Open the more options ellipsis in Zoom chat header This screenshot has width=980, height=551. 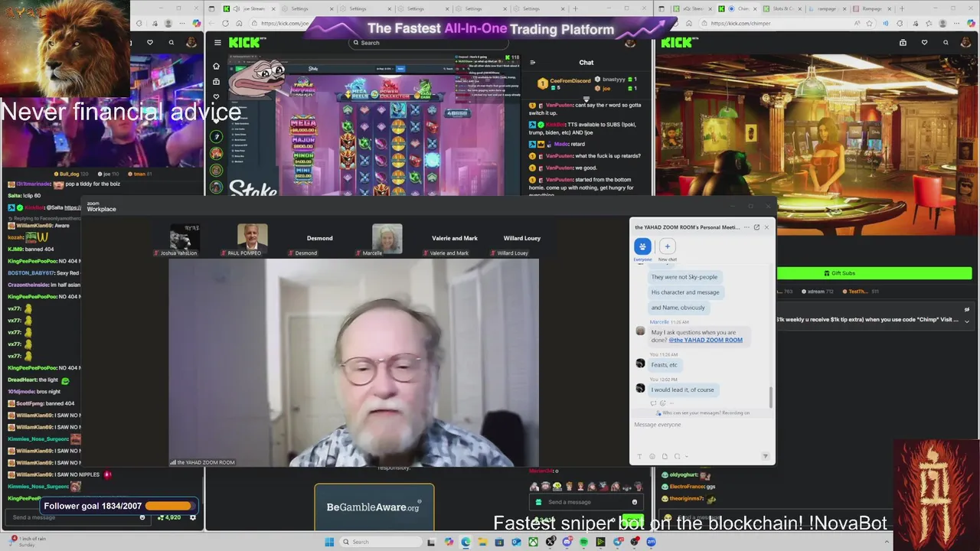[746, 227]
